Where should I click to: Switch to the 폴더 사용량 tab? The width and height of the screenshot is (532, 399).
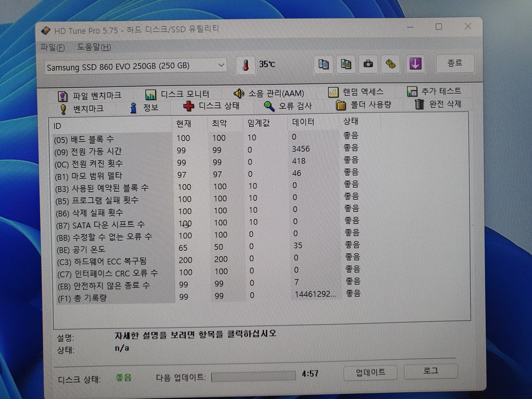pos(364,105)
